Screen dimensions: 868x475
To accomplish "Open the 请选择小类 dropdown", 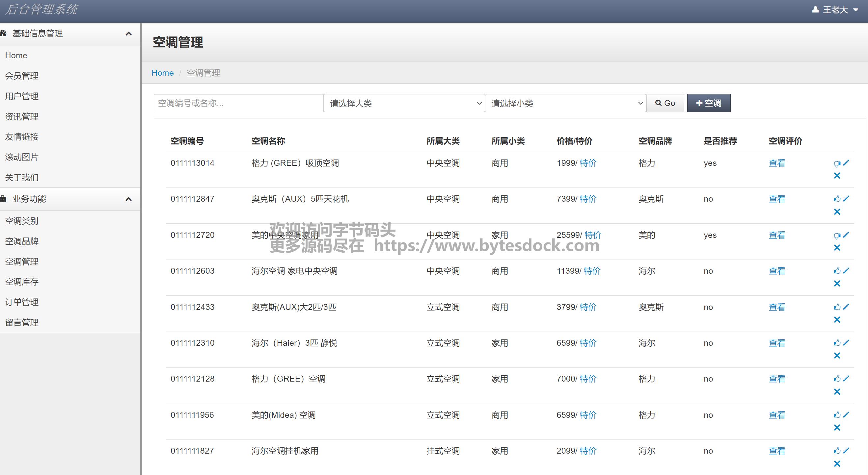I will [x=565, y=103].
